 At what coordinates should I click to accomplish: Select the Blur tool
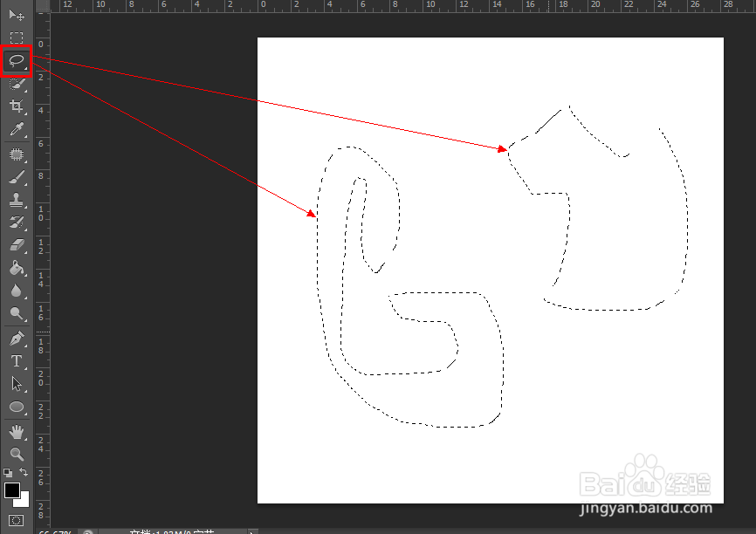click(x=17, y=291)
